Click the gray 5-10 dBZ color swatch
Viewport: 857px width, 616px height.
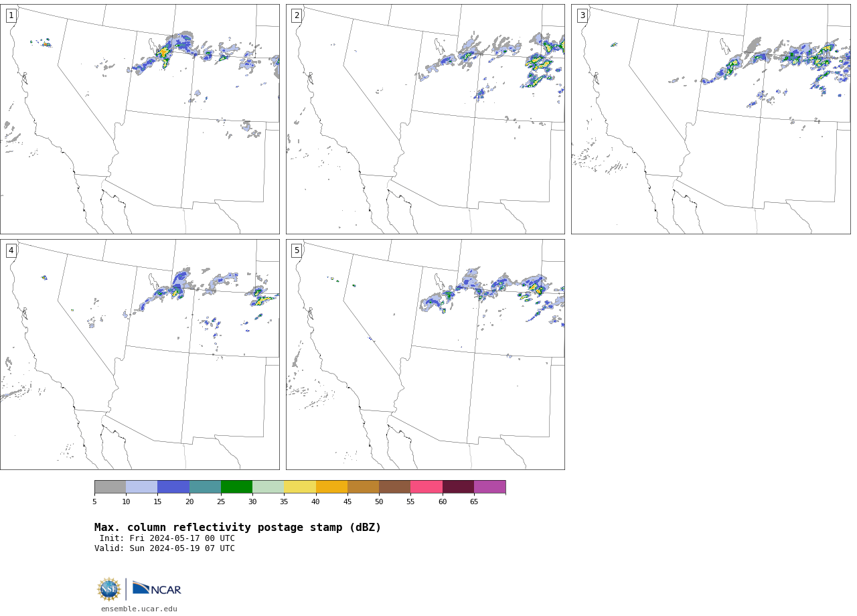point(110,487)
